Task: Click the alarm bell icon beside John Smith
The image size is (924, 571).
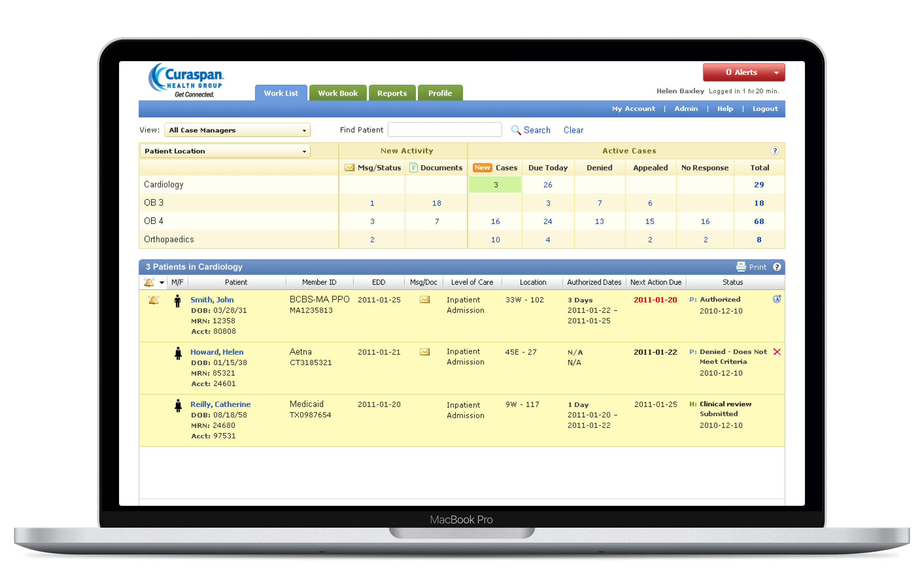Action: [x=153, y=300]
